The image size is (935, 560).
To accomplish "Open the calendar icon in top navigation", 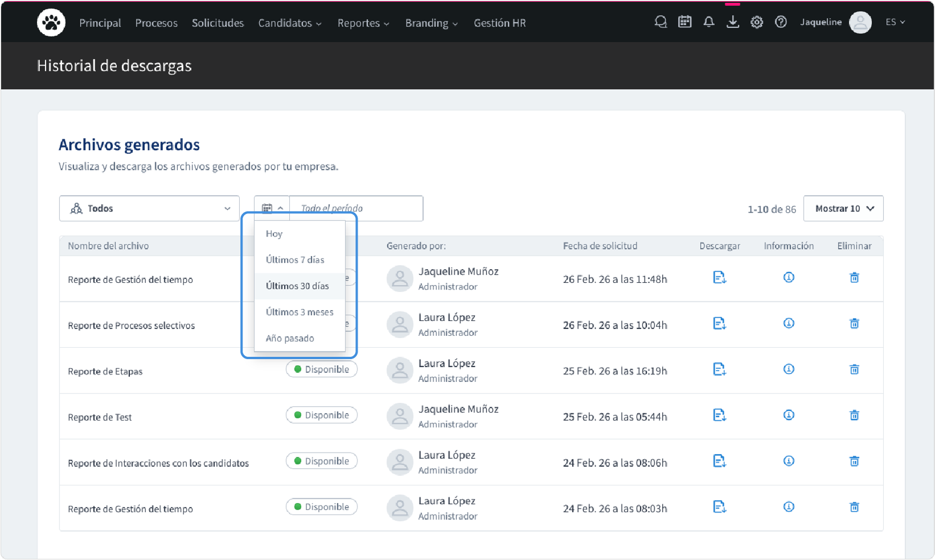I will tap(684, 22).
